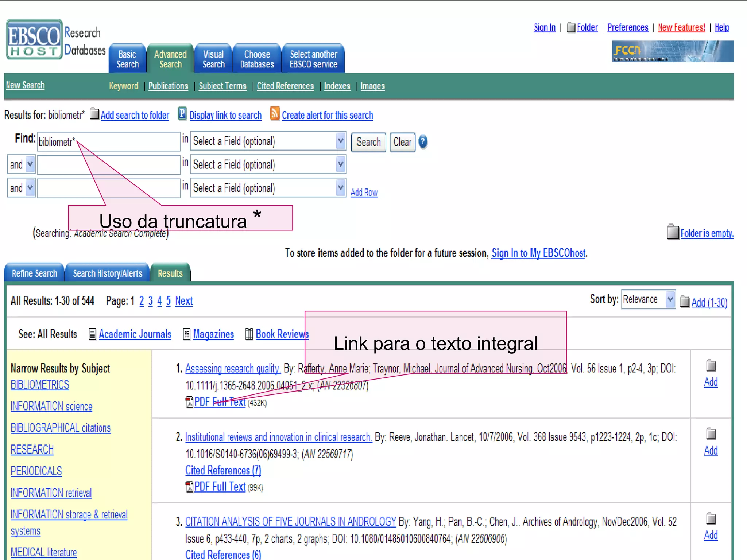Viewport: 747px width, 560px height.
Task: Open CITATION ANALYSIS OF FIVE JOURNALS article
Action: coord(291,521)
